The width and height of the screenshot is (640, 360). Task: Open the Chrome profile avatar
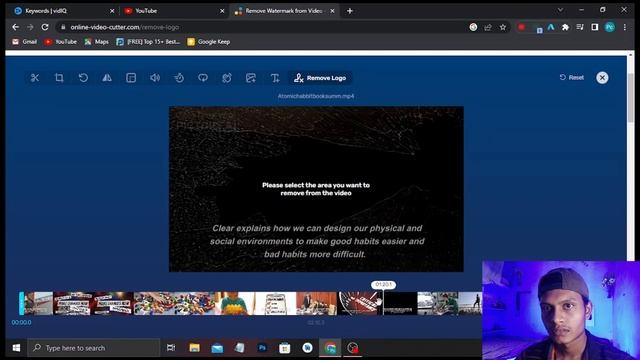[x=610, y=27]
